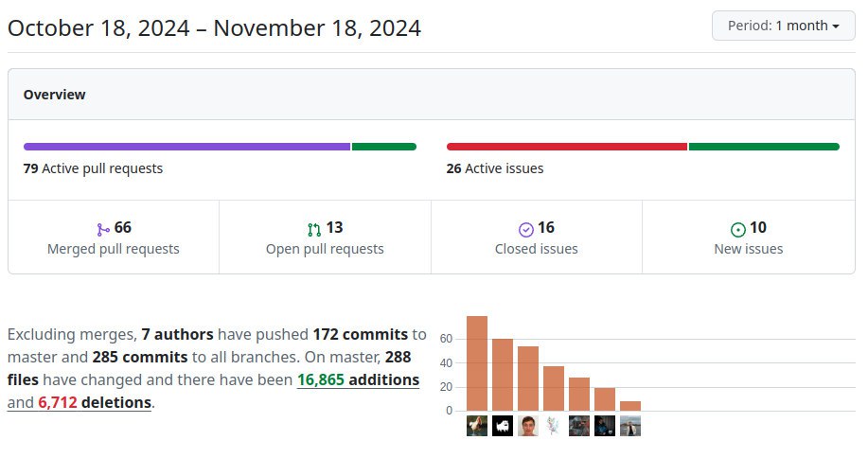Open the first contributor avatar under the chart
The height and width of the screenshot is (458, 868).
pyautogui.click(x=477, y=426)
